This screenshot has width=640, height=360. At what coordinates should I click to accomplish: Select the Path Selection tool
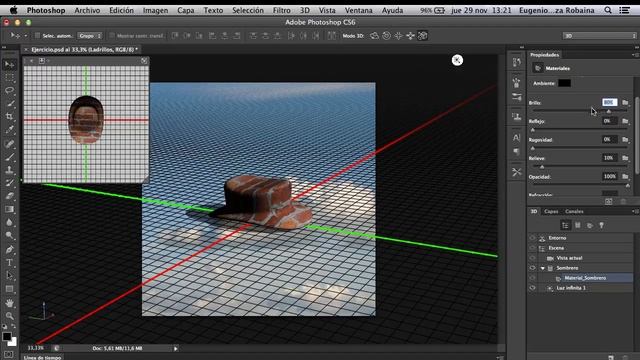(9, 276)
